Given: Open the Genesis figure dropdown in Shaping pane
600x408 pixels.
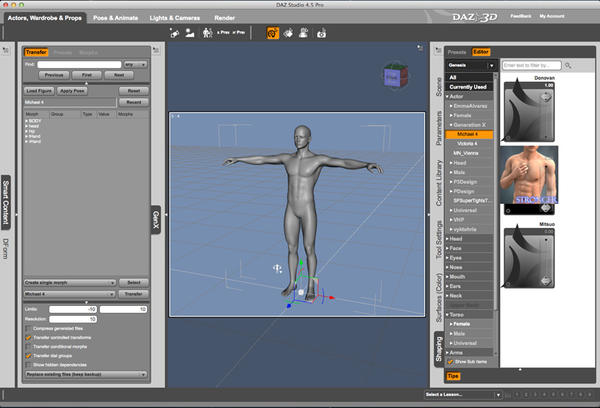Looking at the screenshot, I should [x=471, y=65].
